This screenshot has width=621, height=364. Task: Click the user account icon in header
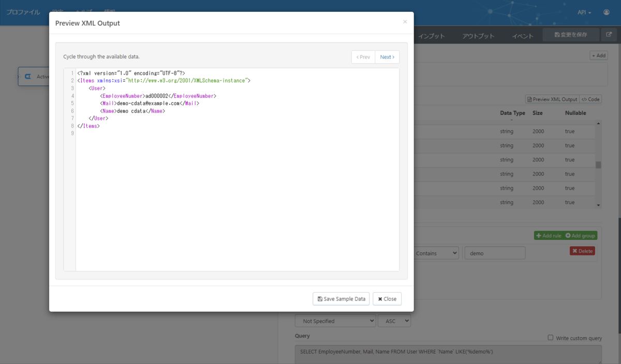(606, 12)
